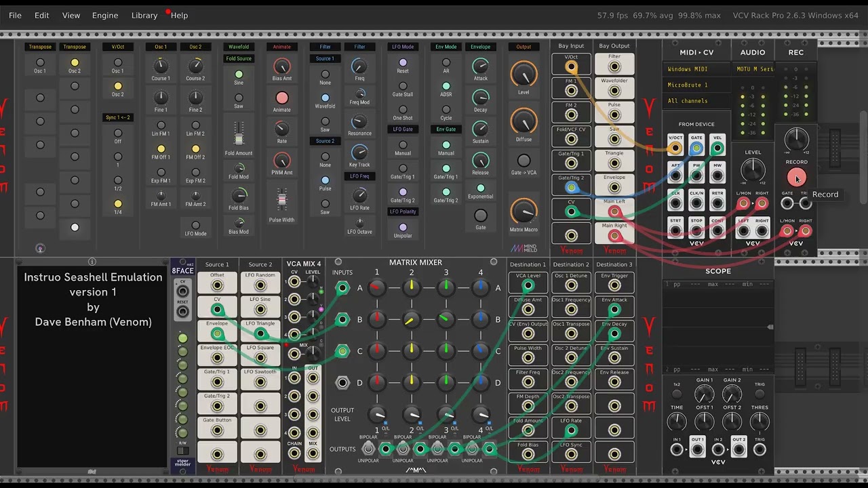Image resolution: width=868 pixels, height=488 pixels.
Task: Click the Wavefolder jack in Bay Output
Action: [614, 90]
